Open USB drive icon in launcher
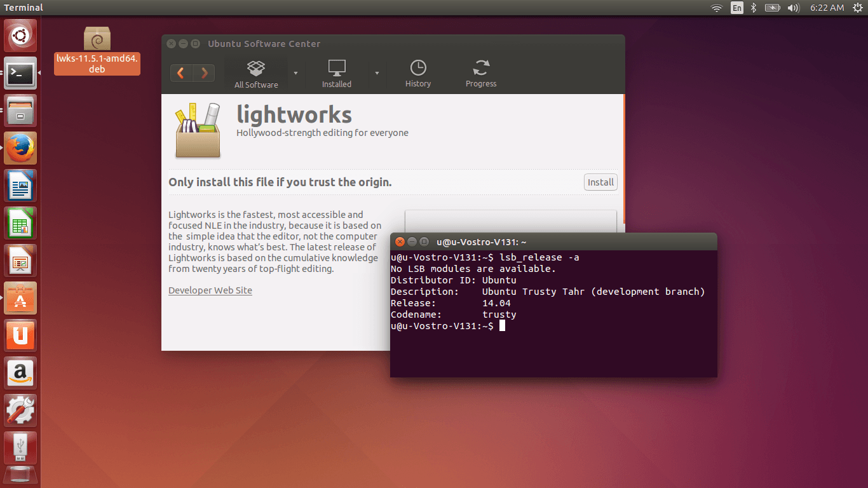 pos(20,448)
